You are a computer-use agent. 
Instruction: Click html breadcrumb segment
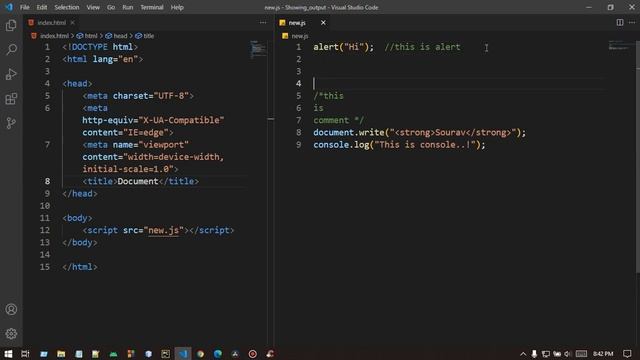tap(91, 36)
